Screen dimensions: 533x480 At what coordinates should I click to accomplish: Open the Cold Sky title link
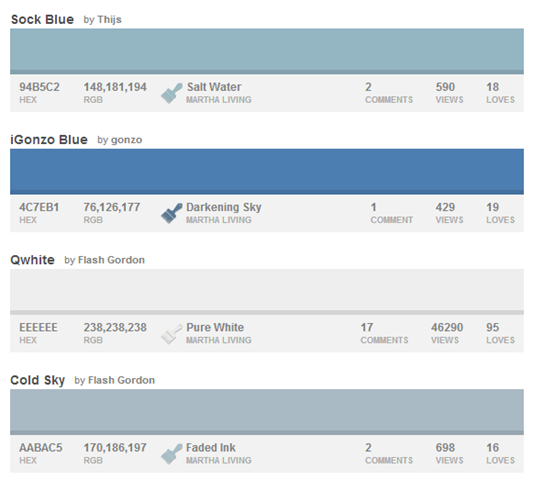(x=37, y=380)
